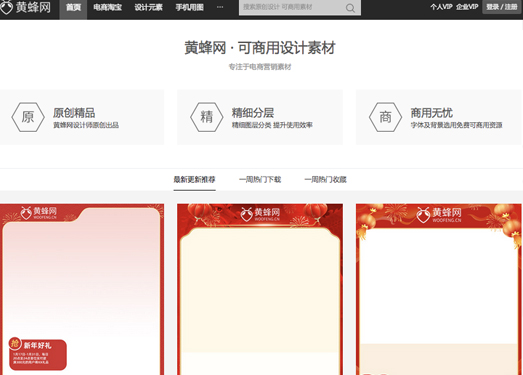
Task: Select the 原创精品 heading
Action: [x=74, y=113]
